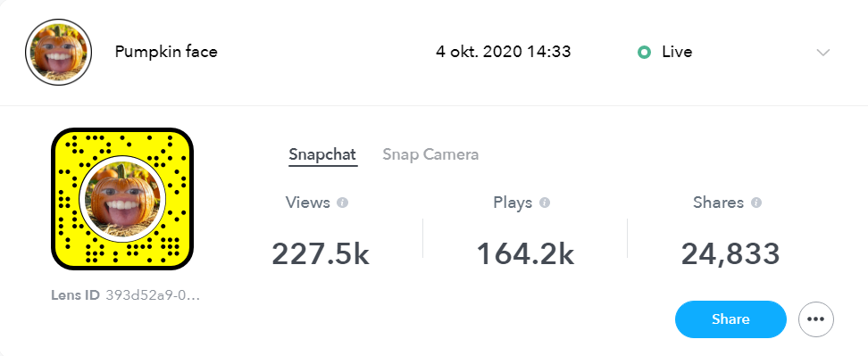
Task: Open the three-dots more options button
Action: click(816, 319)
